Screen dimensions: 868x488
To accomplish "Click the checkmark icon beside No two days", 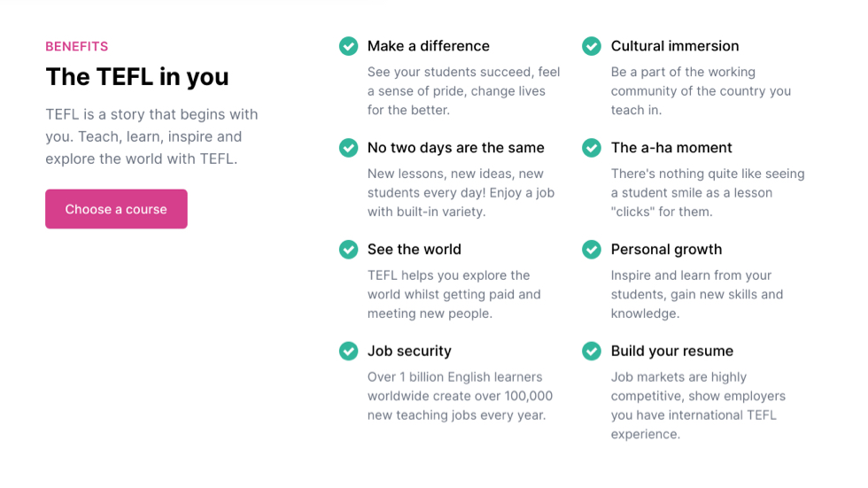I will click(x=348, y=148).
